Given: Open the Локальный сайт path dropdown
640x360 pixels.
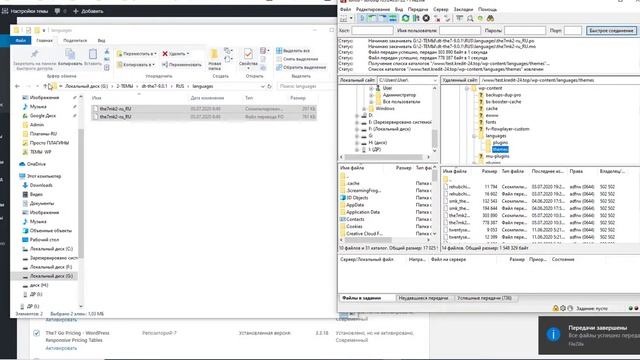Looking at the screenshot, I should (x=435, y=80).
